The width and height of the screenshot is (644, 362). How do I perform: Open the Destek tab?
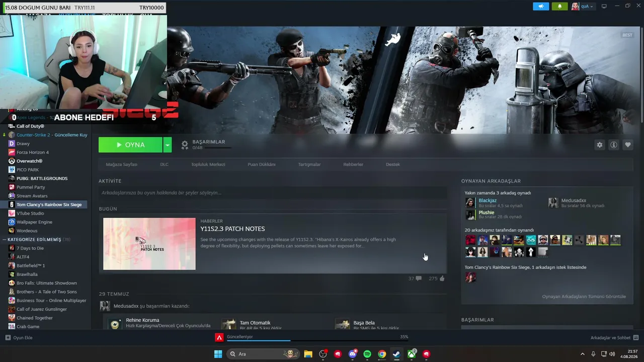[x=393, y=164]
